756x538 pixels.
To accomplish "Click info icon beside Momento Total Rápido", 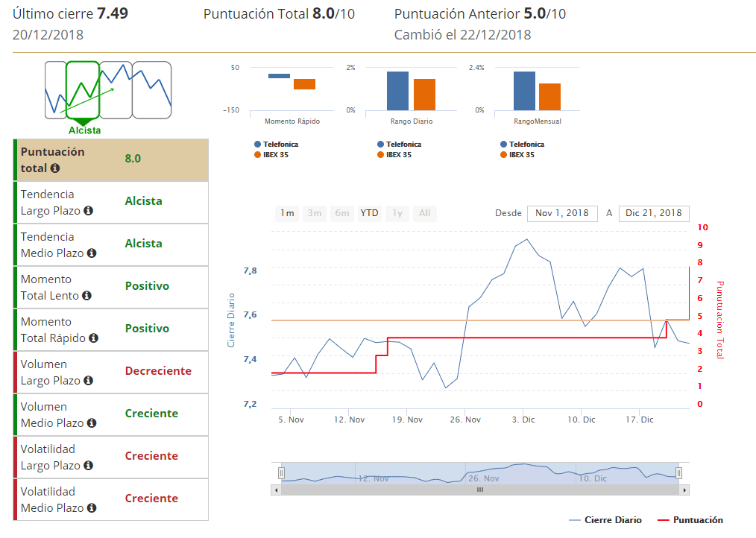I will click(x=93, y=338).
